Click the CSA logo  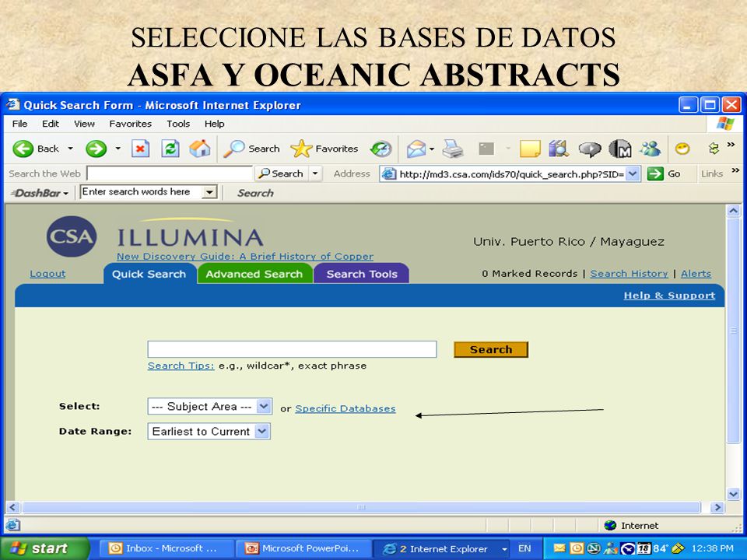pyautogui.click(x=72, y=236)
